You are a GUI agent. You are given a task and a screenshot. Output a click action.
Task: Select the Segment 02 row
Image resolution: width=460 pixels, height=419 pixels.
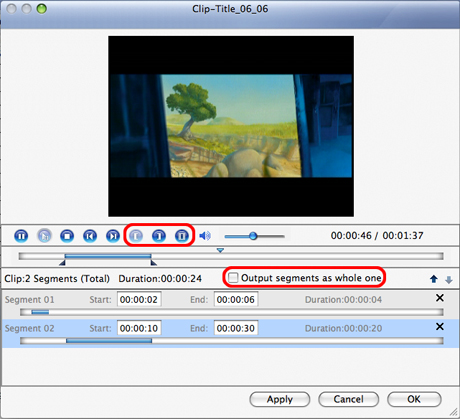click(230, 333)
